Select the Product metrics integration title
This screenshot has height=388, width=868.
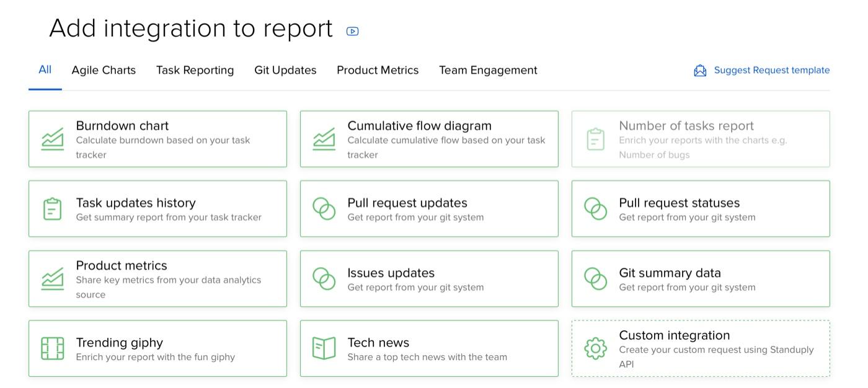[122, 265]
